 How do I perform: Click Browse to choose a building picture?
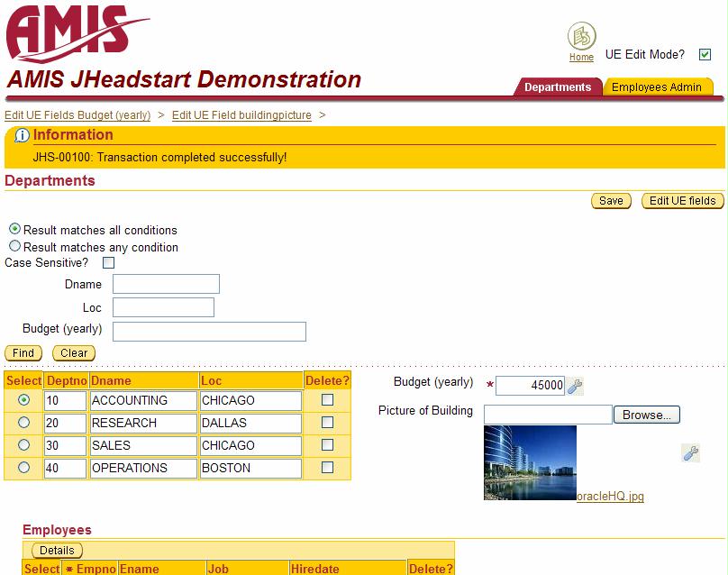point(646,415)
